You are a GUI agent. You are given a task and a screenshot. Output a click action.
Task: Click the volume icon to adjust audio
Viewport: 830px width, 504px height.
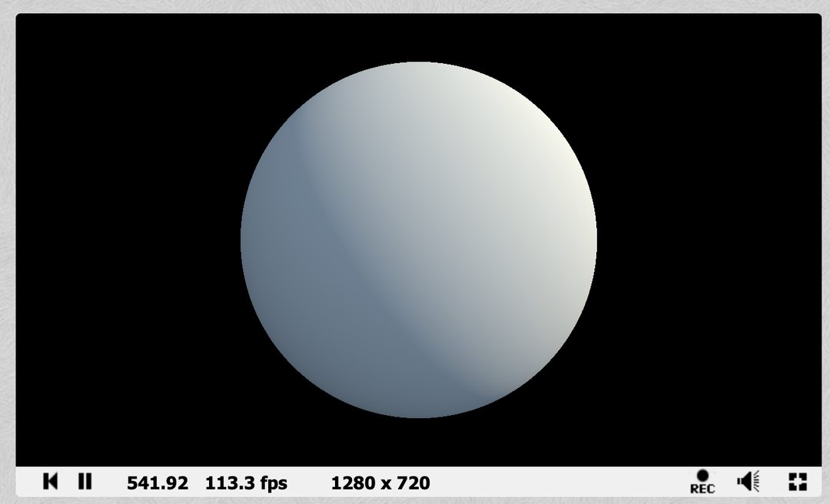(x=748, y=482)
